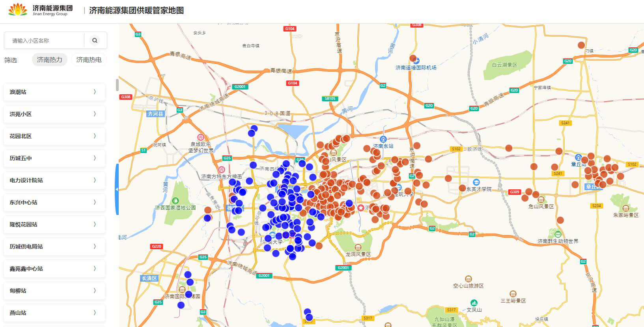Expand the 燕山站 chevron
Viewport: 644px width, 327px height.
[95, 313]
